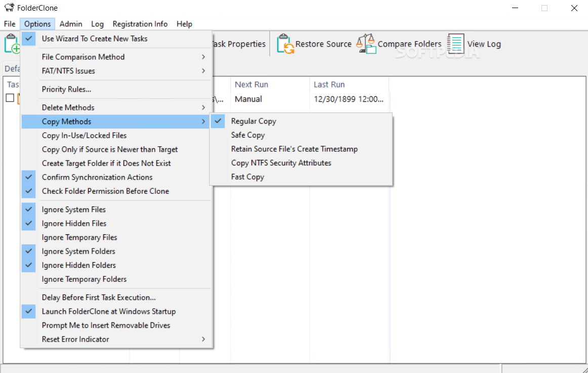Toggle Ignore System Folders option
Screen dimensions: 588x373
tap(116, 251)
